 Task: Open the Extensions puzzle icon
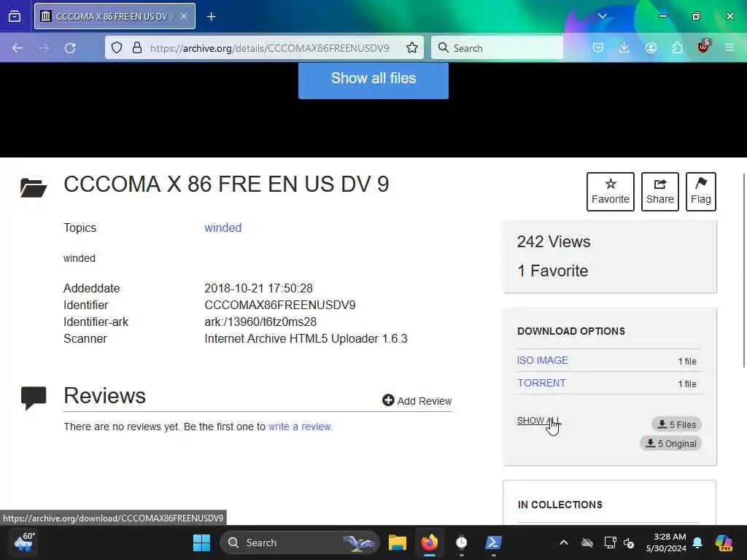pyautogui.click(x=677, y=47)
